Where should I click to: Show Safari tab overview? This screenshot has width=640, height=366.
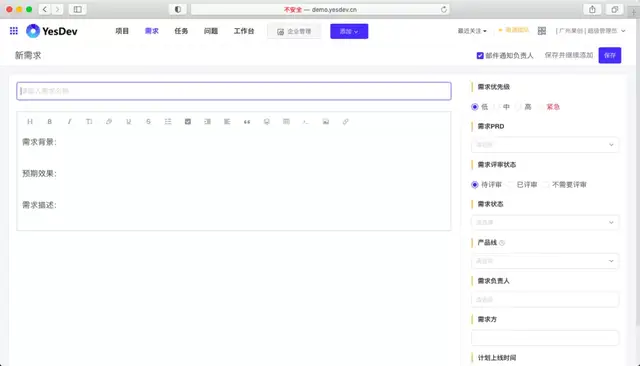(614, 9)
